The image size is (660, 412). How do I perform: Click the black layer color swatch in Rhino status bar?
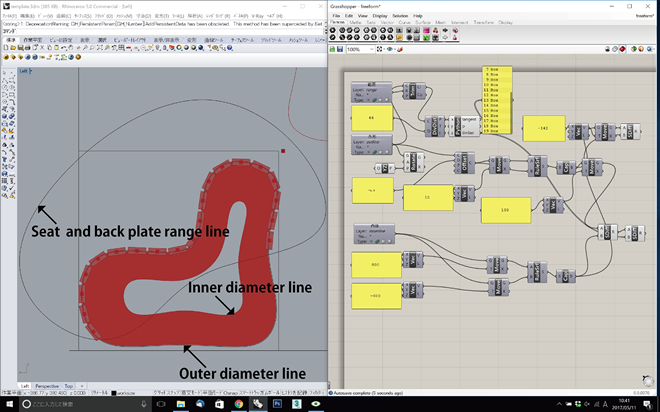click(114, 393)
